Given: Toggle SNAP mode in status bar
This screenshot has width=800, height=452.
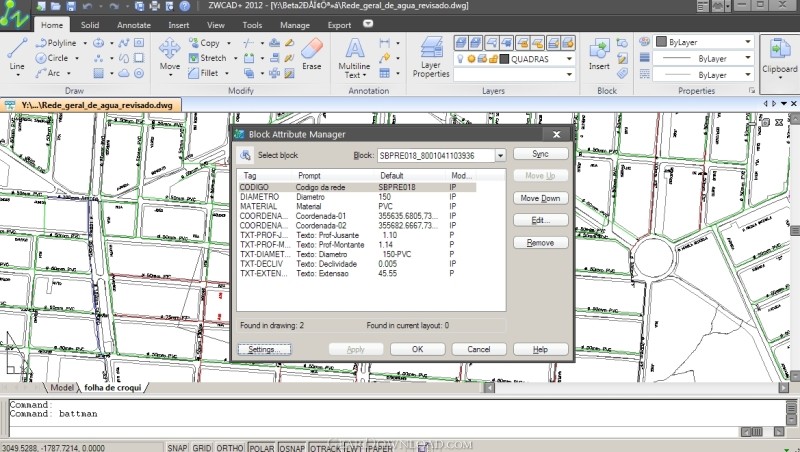Looking at the screenshot, I should point(177,447).
